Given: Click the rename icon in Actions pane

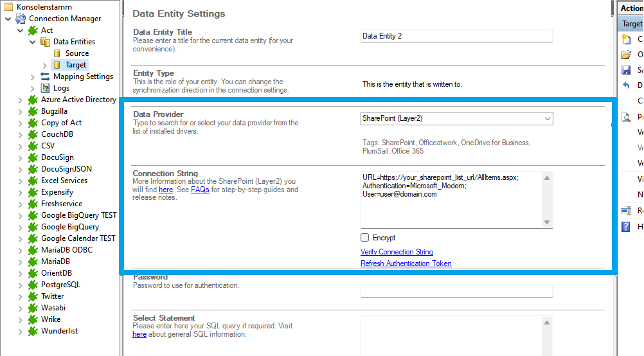Looking at the screenshot, I should click(626, 211).
